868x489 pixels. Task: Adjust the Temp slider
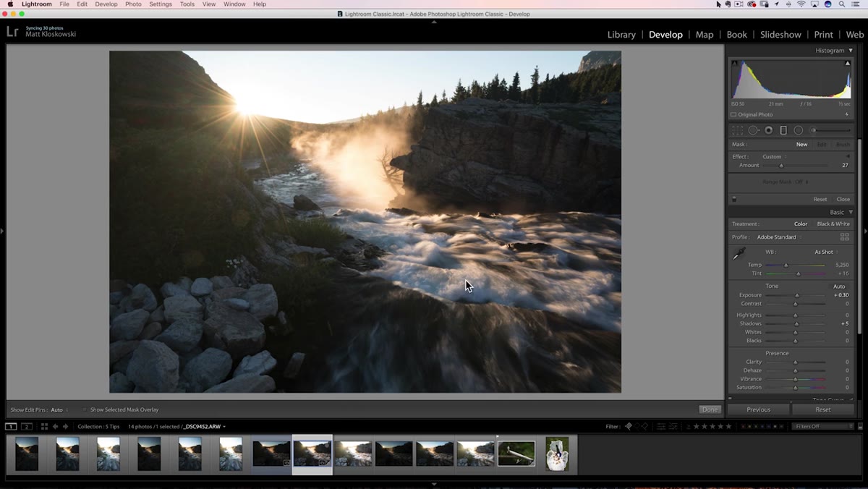pos(795,265)
